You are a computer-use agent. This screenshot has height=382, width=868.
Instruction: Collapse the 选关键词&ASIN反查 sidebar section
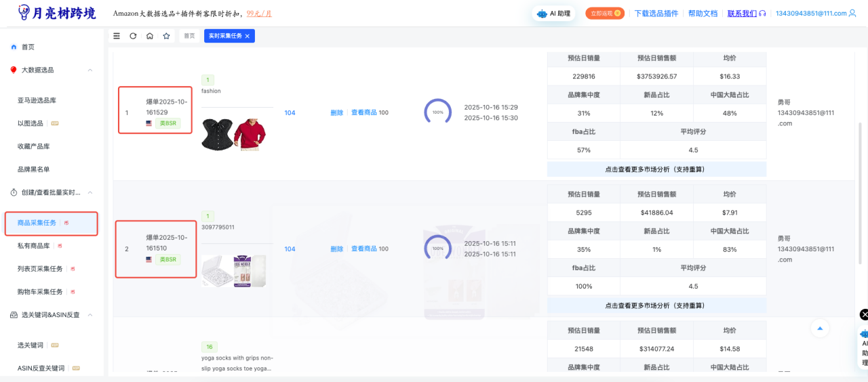90,315
